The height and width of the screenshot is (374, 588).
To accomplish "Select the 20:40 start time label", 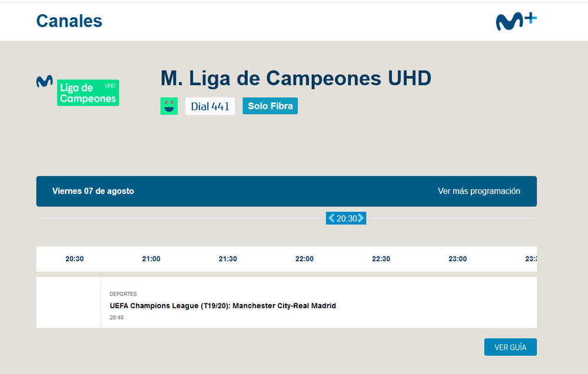I will 116,317.
